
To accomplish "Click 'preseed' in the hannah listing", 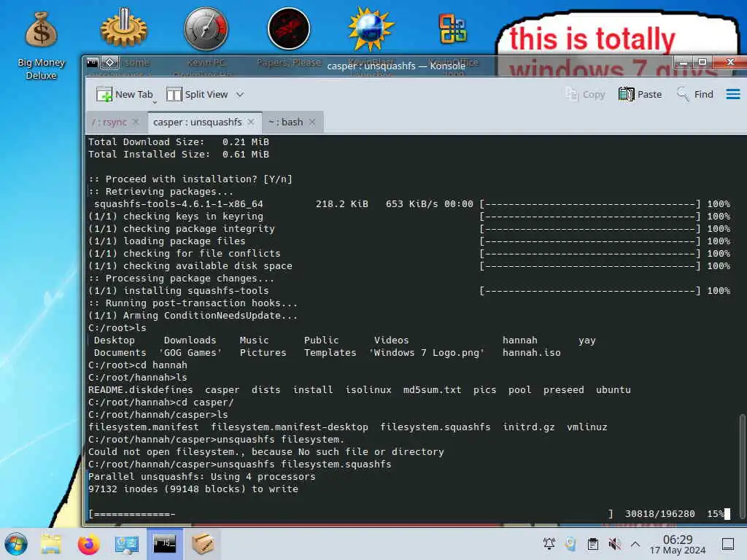I will (564, 390).
